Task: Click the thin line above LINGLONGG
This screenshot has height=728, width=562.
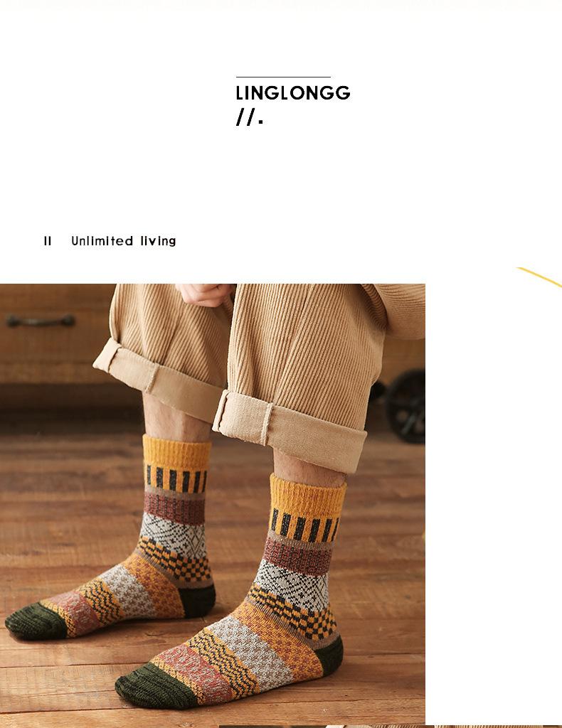Action: click(x=283, y=77)
